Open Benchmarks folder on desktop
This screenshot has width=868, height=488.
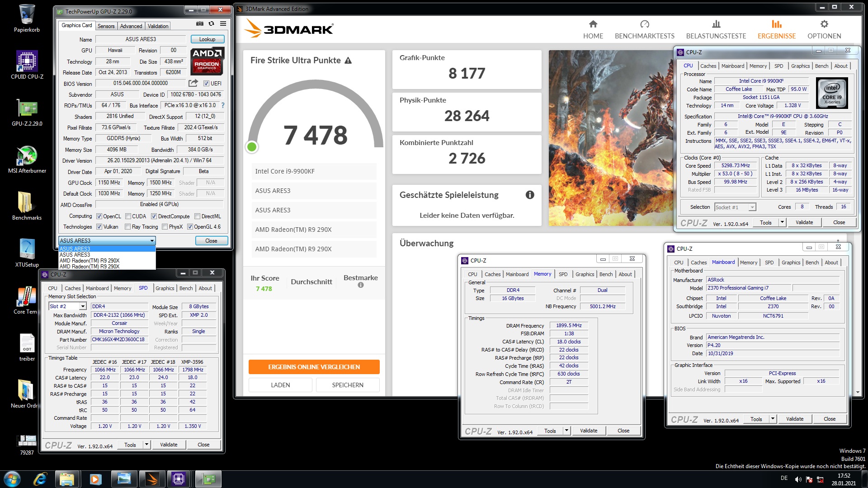pos(27,206)
